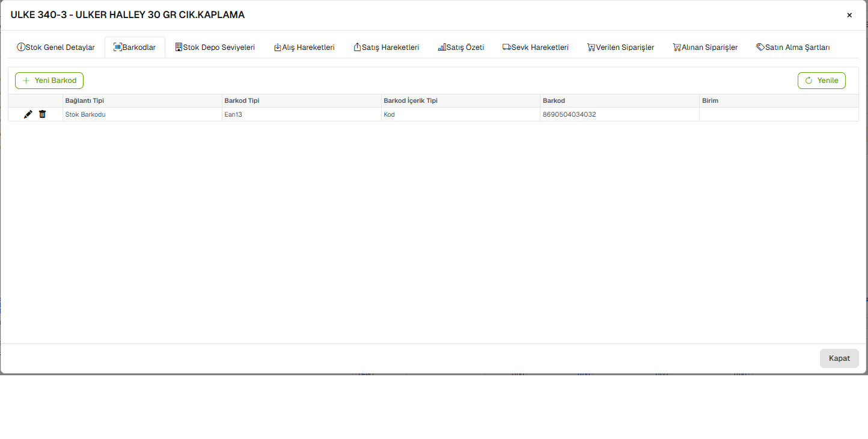
Task: Open Sevk Hareketleri tab
Action: pos(536,48)
